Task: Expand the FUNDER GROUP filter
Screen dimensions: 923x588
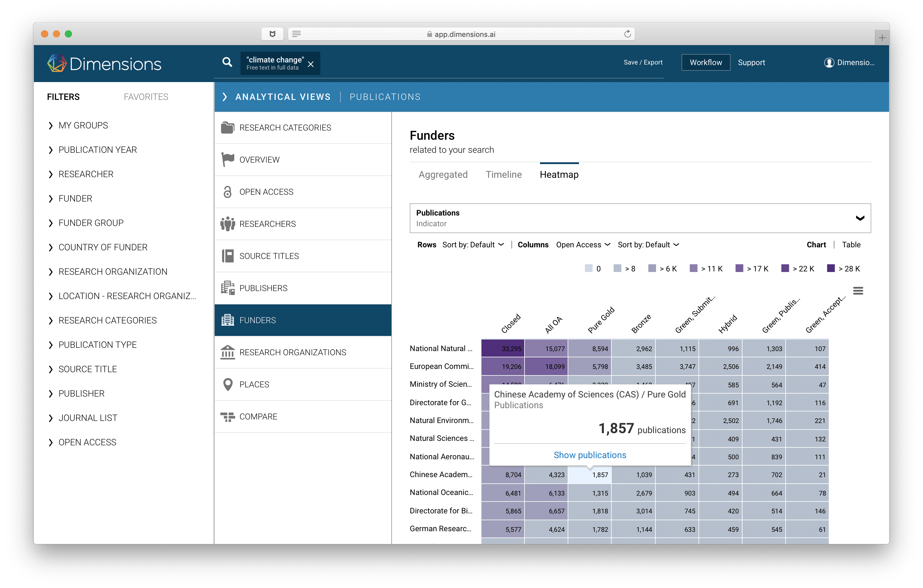Action: coord(90,223)
